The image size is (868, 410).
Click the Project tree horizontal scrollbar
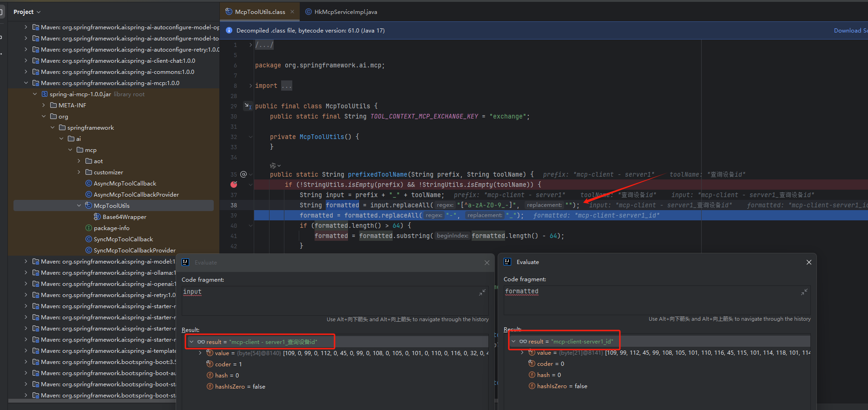92,400
